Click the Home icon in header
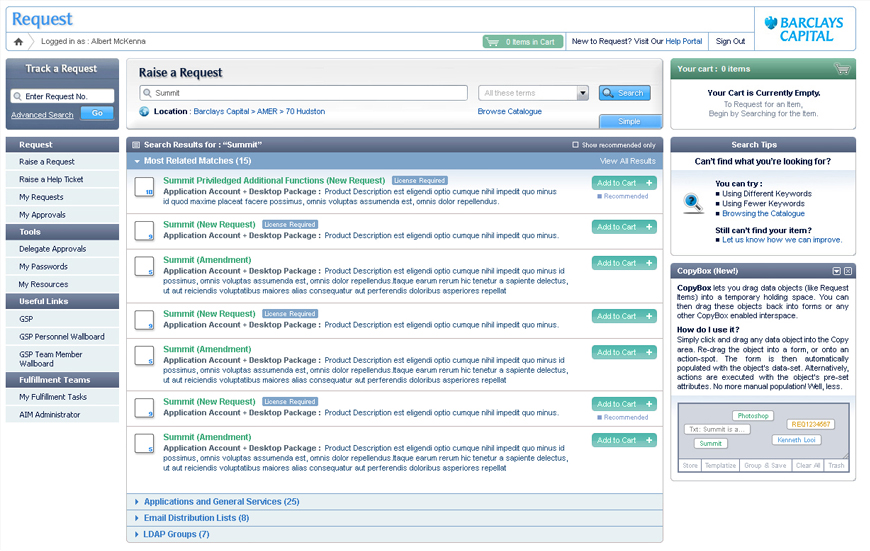This screenshot has height=551, width=870. point(18,42)
